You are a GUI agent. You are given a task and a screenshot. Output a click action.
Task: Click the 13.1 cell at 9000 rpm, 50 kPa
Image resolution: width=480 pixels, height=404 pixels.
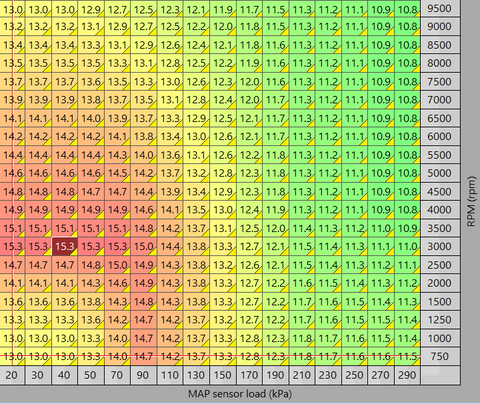[91, 26]
